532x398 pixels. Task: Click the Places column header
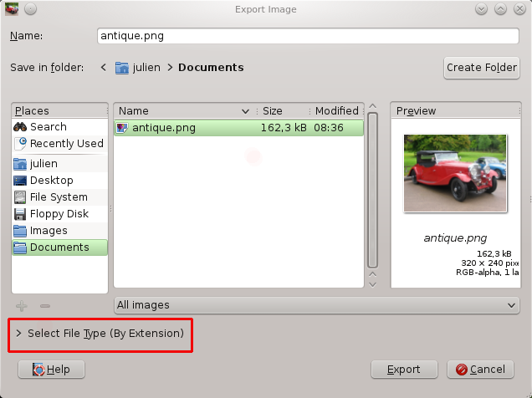[x=59, y=111]
